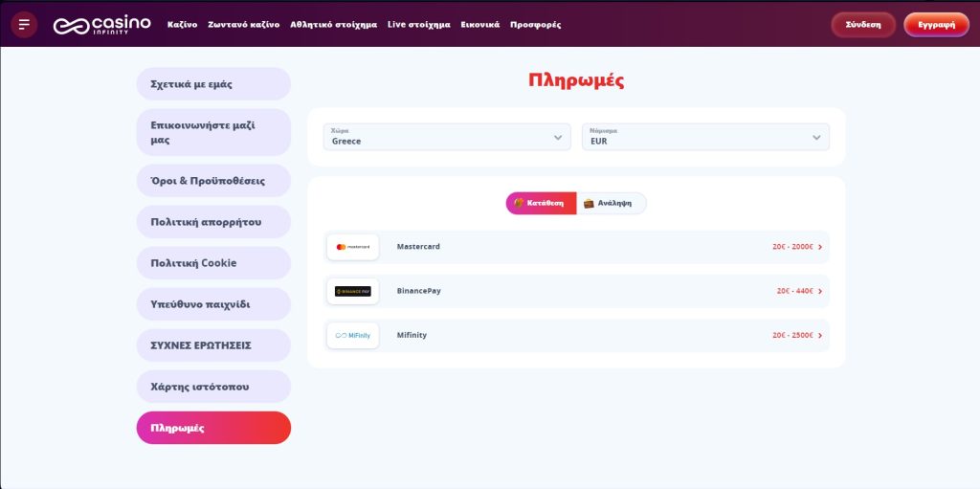Switch to the Ανάληψη withdrawal tab
The image size is (980, 489).
[612, 203]
